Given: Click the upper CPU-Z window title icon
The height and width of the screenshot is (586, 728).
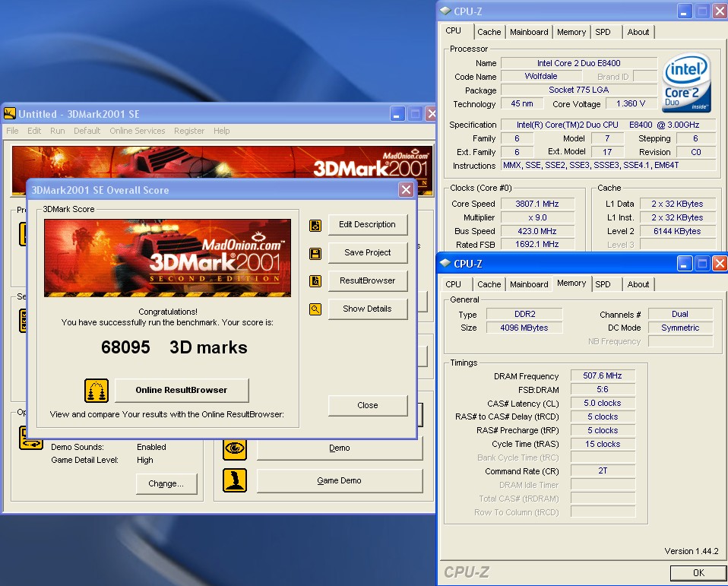Looking at the screenshot, I should click(x=445, y=11).
